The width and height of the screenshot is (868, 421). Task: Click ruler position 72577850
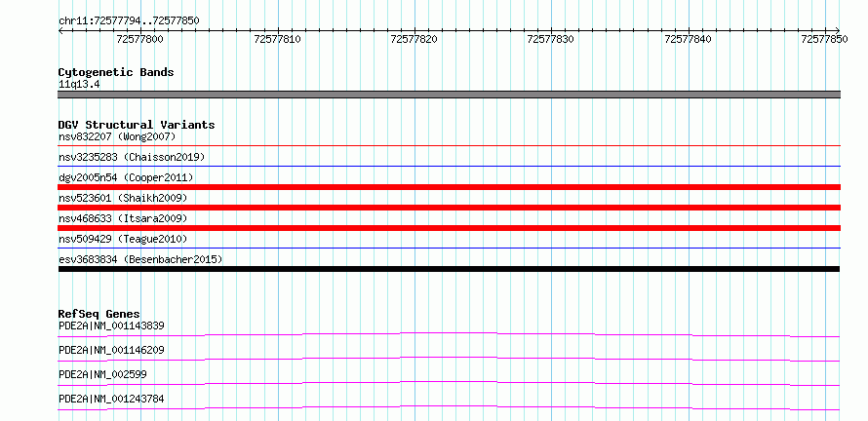coord(824,39)
